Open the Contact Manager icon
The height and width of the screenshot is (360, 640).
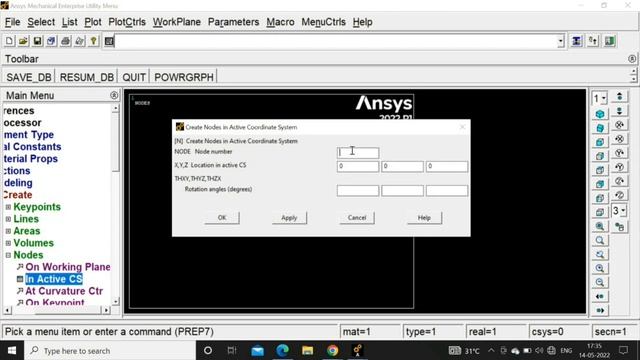click(610, 41)
